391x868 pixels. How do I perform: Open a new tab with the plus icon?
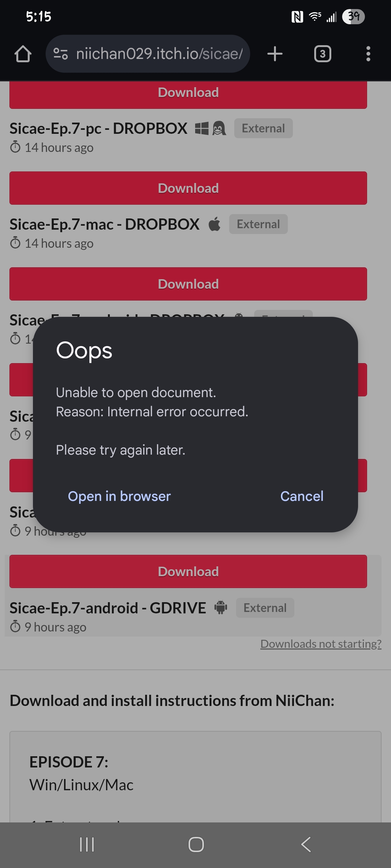pos(275,54)
